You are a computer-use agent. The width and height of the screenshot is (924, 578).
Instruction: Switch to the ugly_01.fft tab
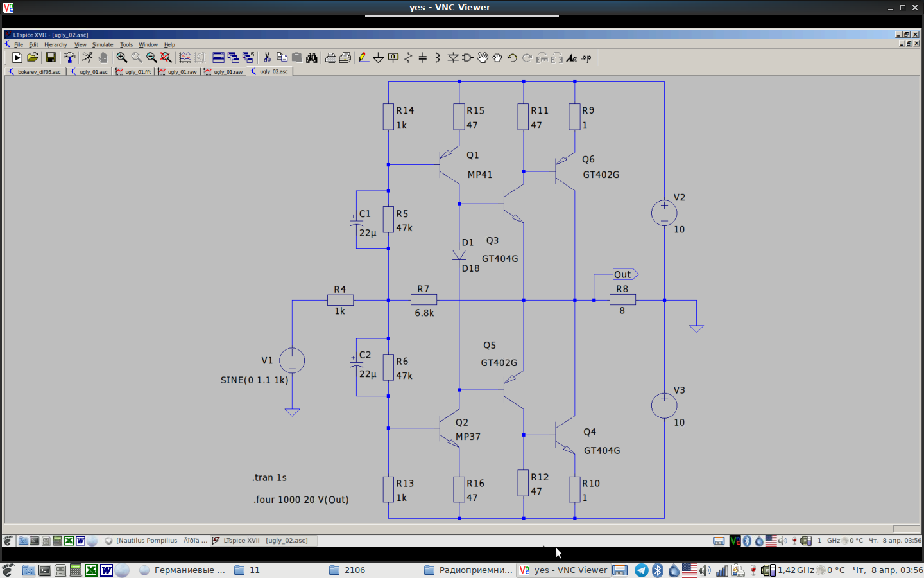click(x=134, y=72)
